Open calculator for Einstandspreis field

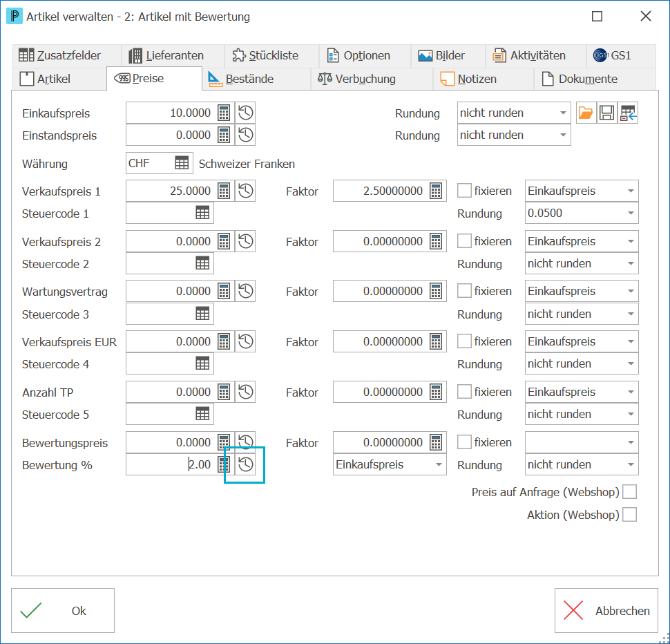pyautogui.click(x=224, y=135)
